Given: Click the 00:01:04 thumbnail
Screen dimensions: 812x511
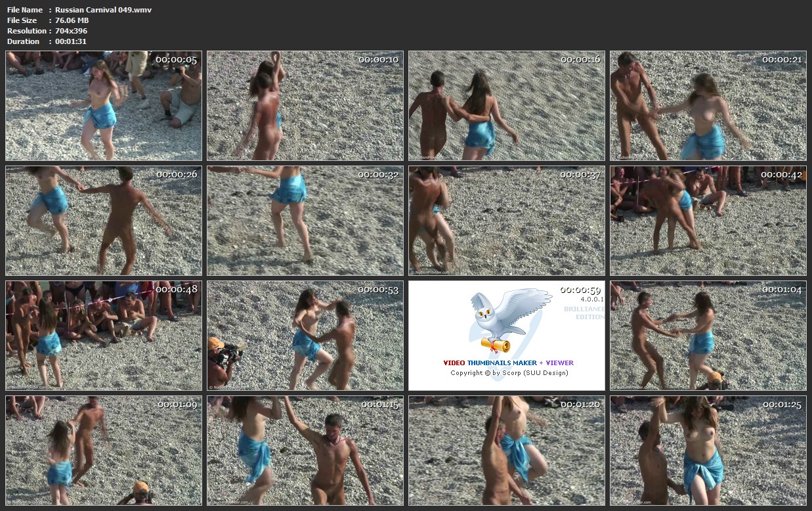Looking at the screenshot, I should (x=708, y=336).
